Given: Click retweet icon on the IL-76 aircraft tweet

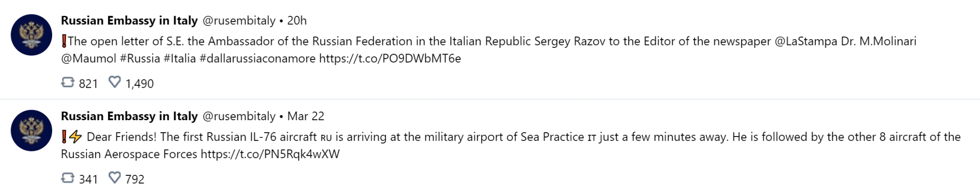Looking at the screenshot, I should (x=68, y=179).
